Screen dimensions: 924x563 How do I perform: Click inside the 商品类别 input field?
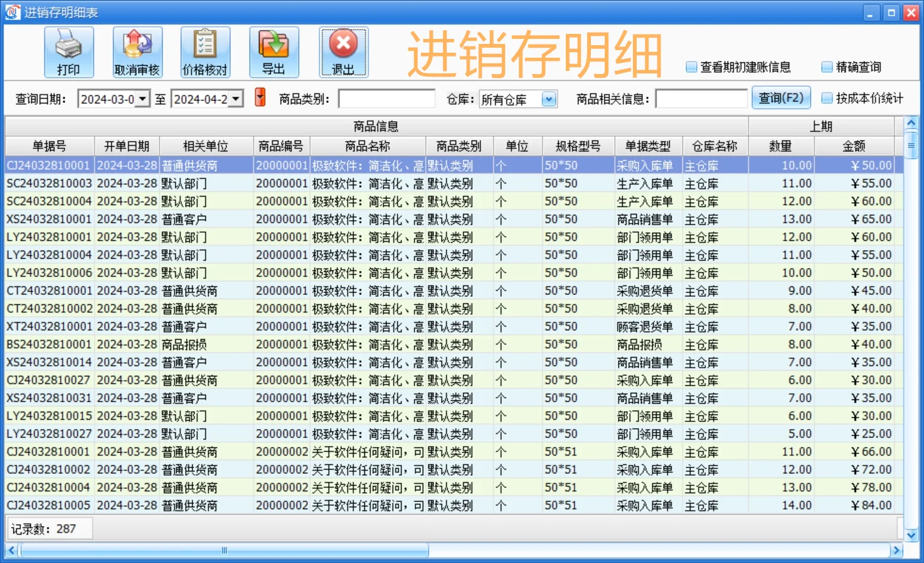(x=386, y=99)
